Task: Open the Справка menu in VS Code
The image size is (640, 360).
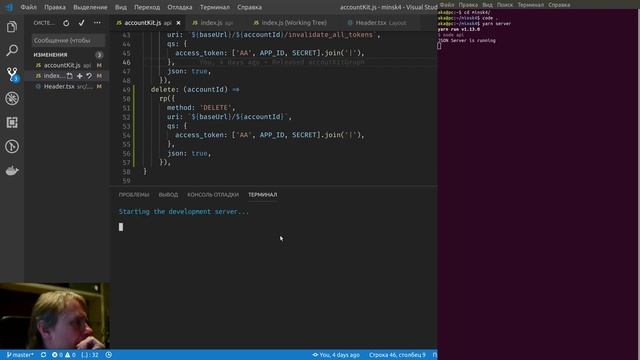Action: tap(249, 7)
